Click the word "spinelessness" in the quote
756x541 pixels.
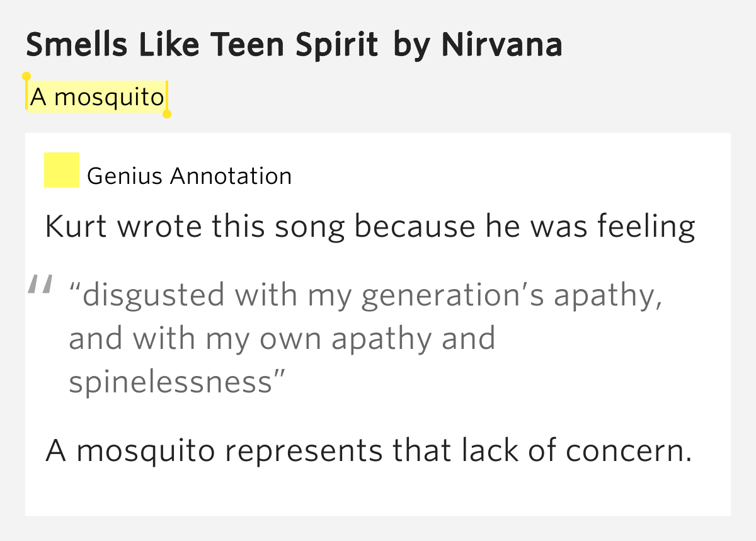click(171, 382)
